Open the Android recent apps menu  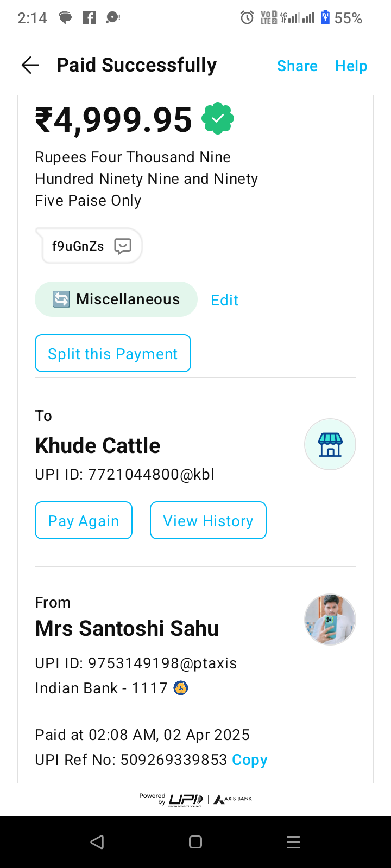click(x=293, y=842)
